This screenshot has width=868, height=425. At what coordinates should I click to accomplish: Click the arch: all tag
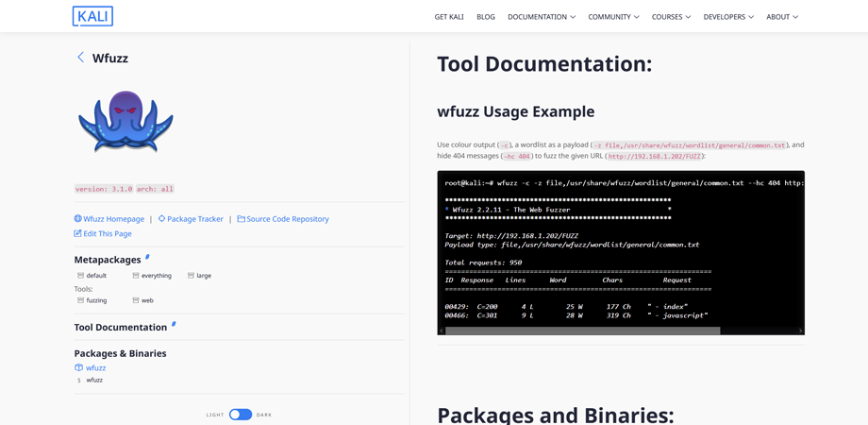click(155, 189)
